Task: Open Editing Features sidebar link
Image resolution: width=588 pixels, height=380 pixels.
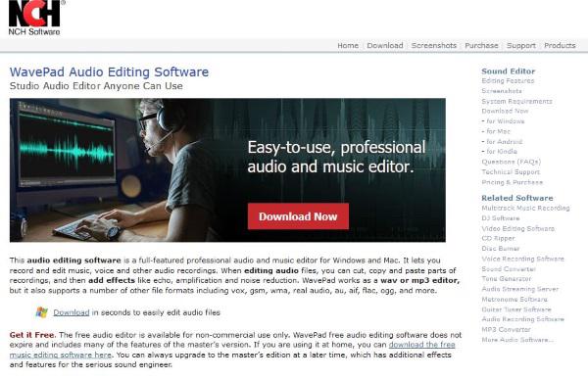Action: coord(508,80)
